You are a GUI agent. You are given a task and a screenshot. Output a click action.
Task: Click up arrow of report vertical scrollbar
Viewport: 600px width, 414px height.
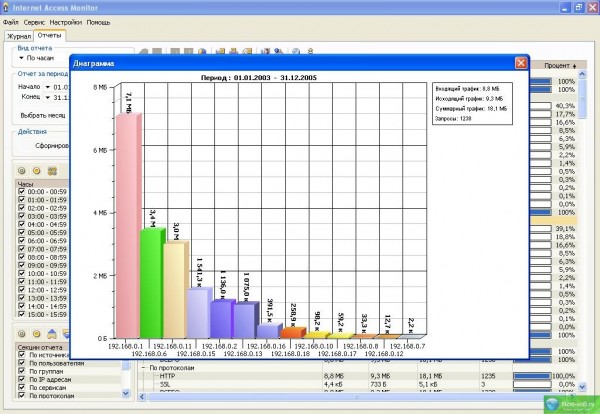pyautogui.click(x=582, y=74)
